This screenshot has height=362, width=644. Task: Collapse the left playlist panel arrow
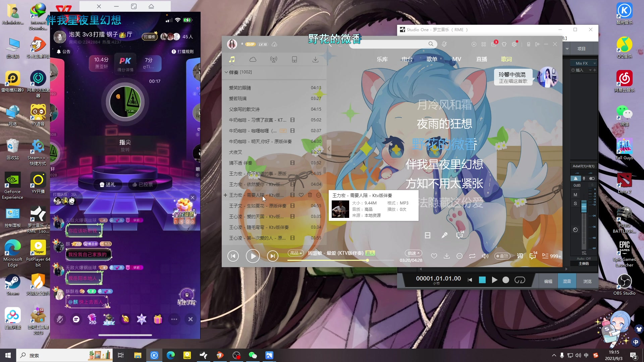point(329,149)
